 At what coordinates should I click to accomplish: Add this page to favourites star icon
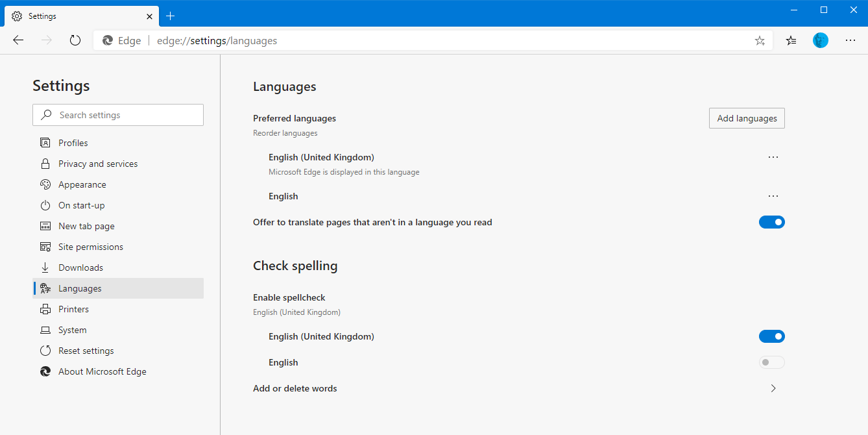760,40
